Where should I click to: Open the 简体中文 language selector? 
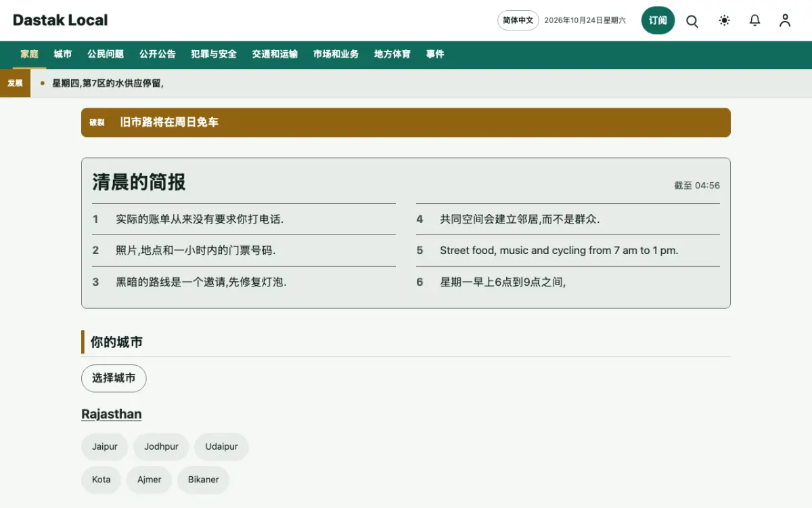518,20
